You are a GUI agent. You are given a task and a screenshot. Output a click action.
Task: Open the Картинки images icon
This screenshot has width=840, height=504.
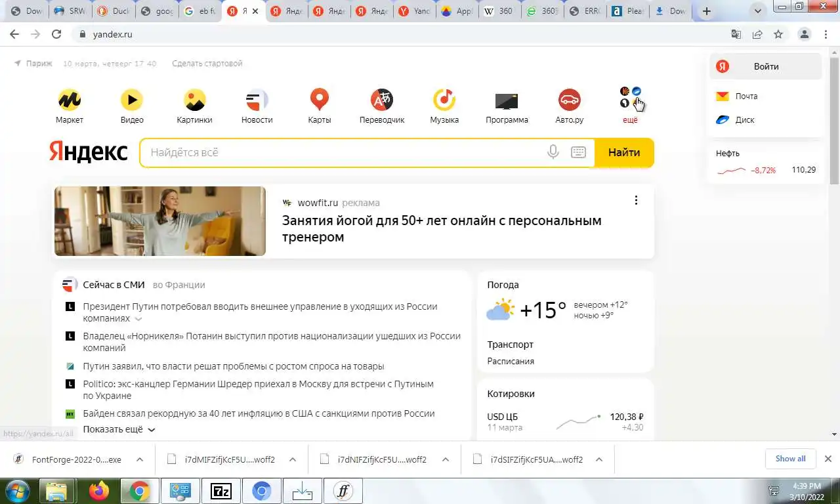(194, 100)
